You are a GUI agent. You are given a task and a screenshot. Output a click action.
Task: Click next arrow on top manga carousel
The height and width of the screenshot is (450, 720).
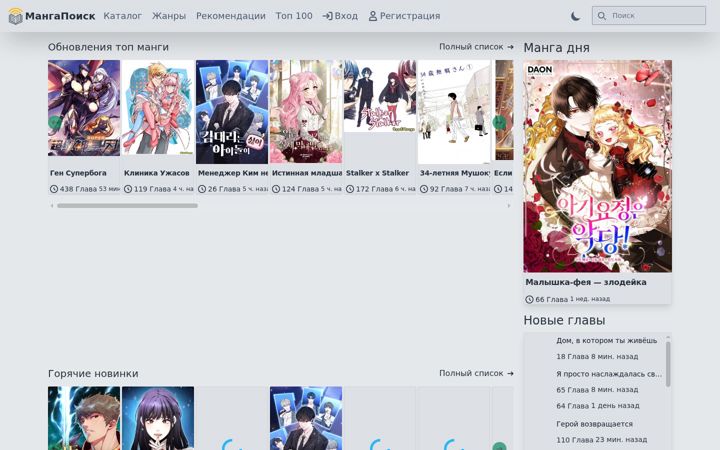499,123
